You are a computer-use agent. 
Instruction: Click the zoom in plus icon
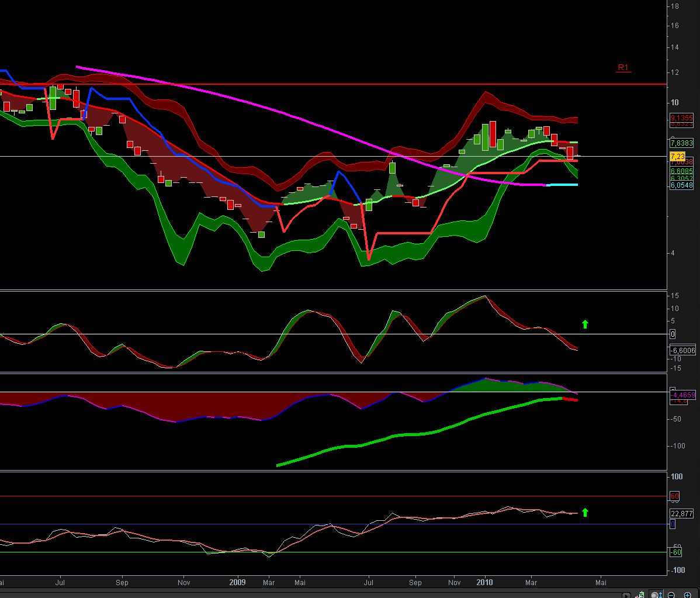pos(688,595)
